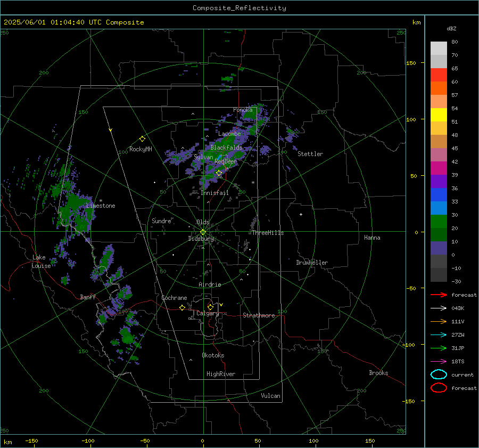Click the white 04DK arrow legend icon

point(439,308)
